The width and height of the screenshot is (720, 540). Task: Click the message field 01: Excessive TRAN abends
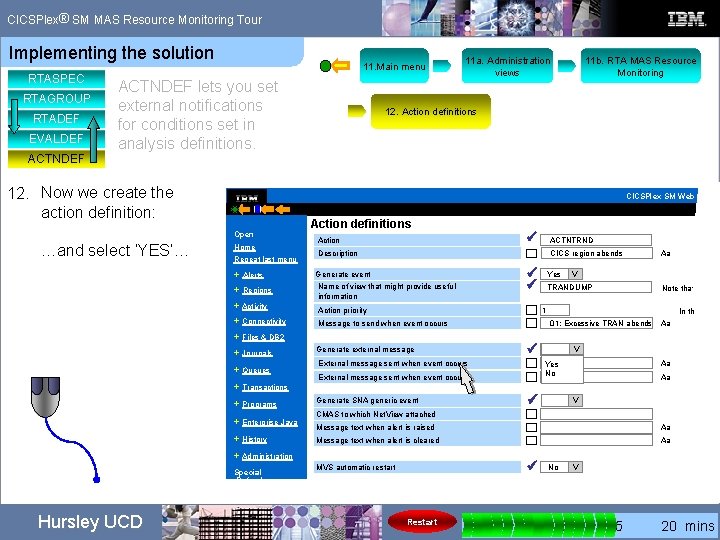(596, 323)
